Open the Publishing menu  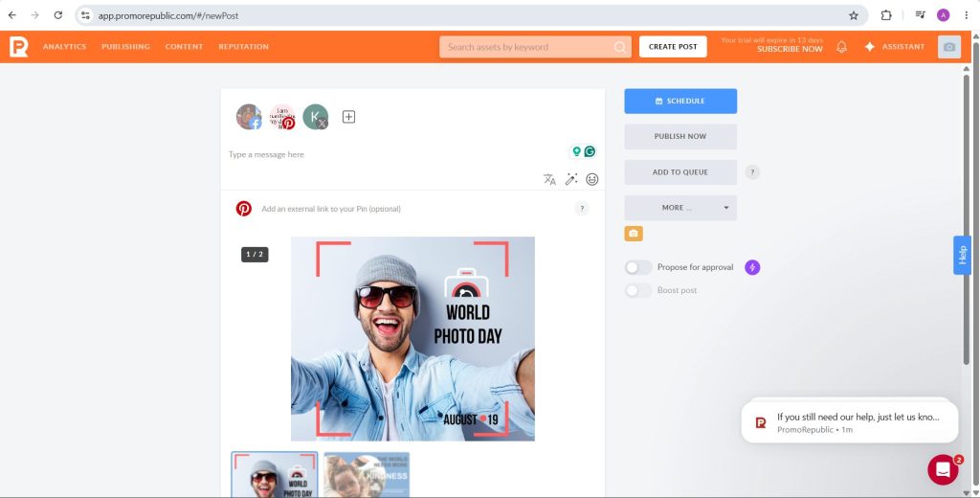pyautogui.click(x=125, y=47)
